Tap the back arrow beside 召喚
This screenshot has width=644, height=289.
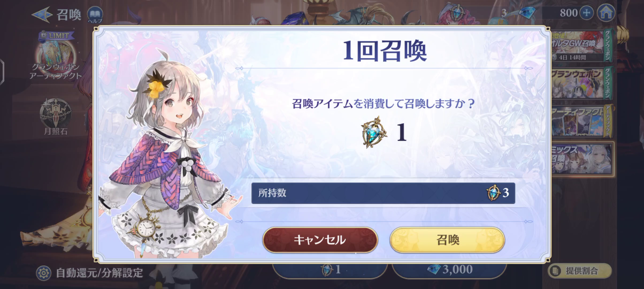point(41,14)
